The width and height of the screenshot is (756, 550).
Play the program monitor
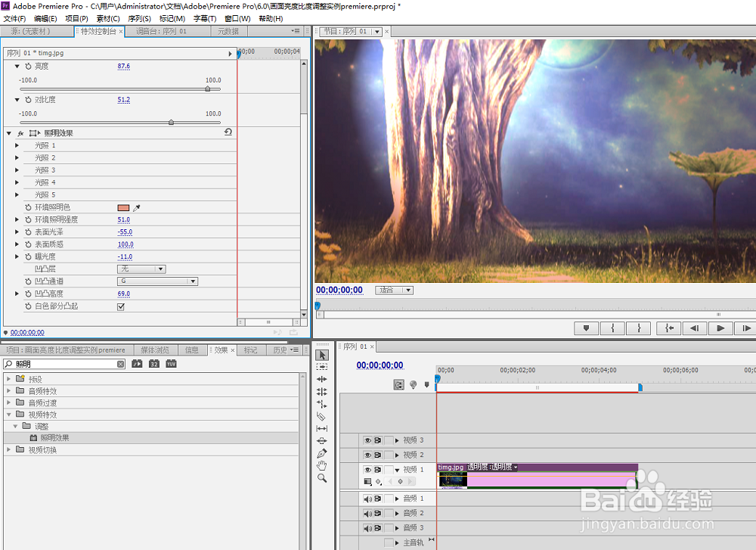pyautogui.click(x=720, y=328)
